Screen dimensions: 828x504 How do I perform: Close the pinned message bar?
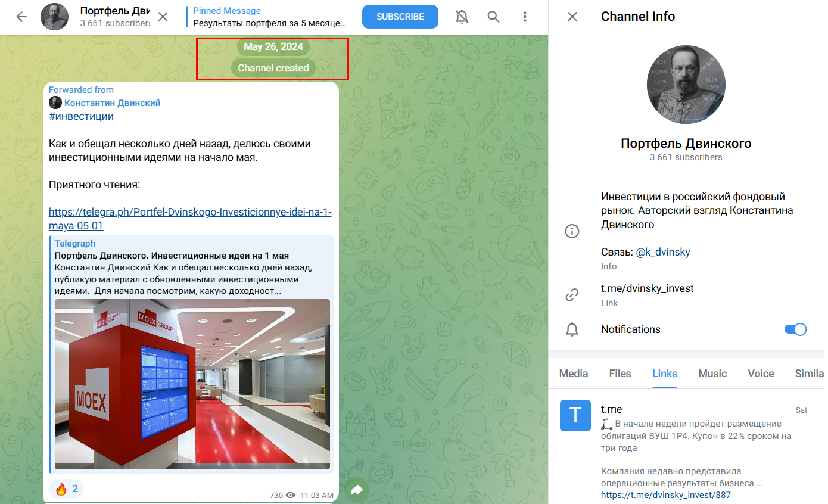(163, 17)
